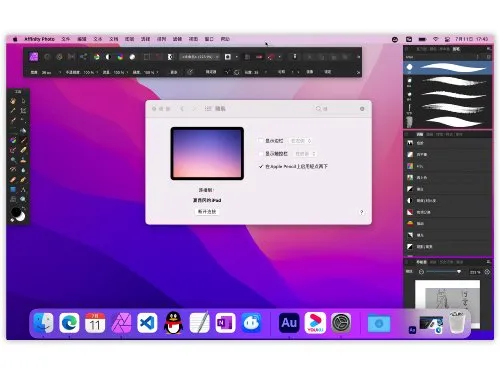The width and height of the screenshot is (500, 375).
Task: Click the yellow-red Vibrance adjustment icon
Action: click(x=410, y=223)
